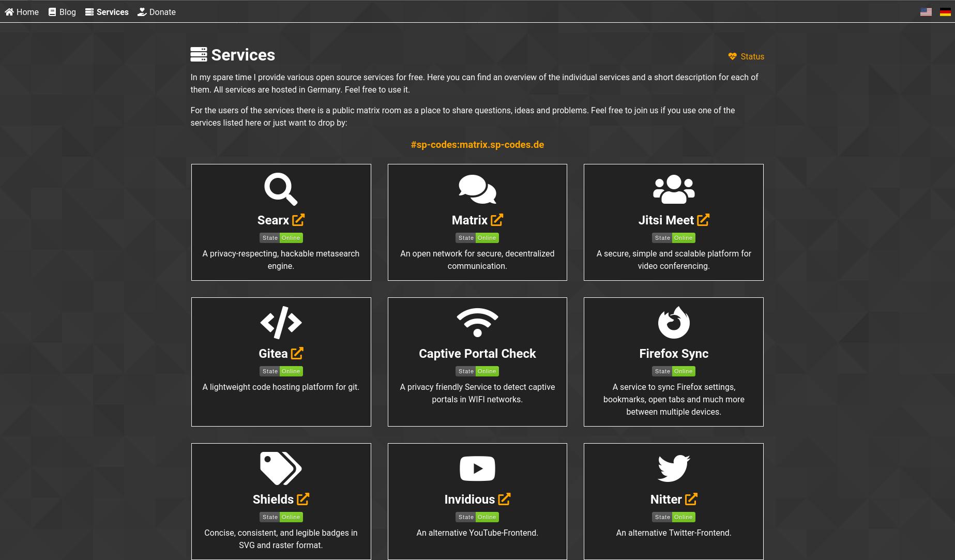The image size is (955, 560).
Task: Open the Blog menu item
Action: point(62,12)
